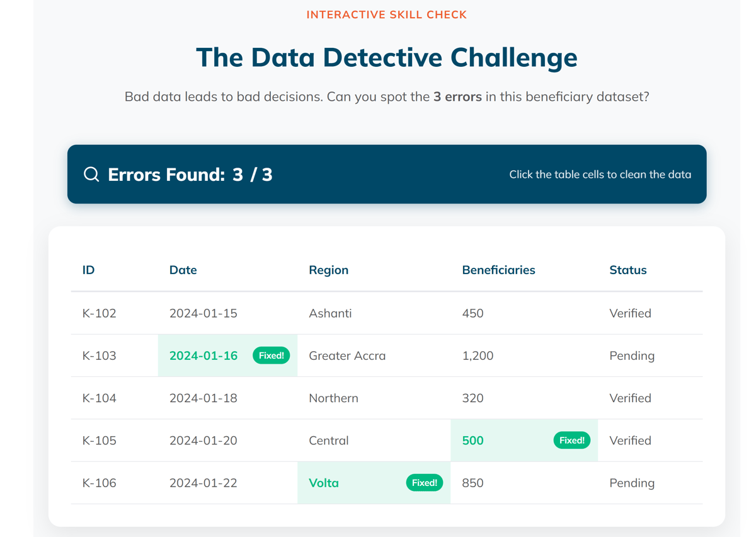Select the fixed region cell Volta
Viewport: 756px width, 537px height.
[x=324, y=483]
